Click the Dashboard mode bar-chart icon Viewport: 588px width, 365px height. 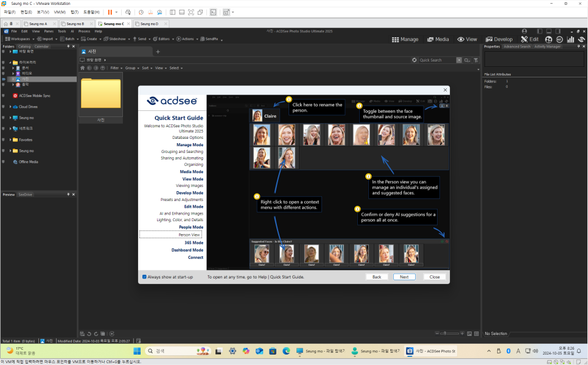point(570,39)
